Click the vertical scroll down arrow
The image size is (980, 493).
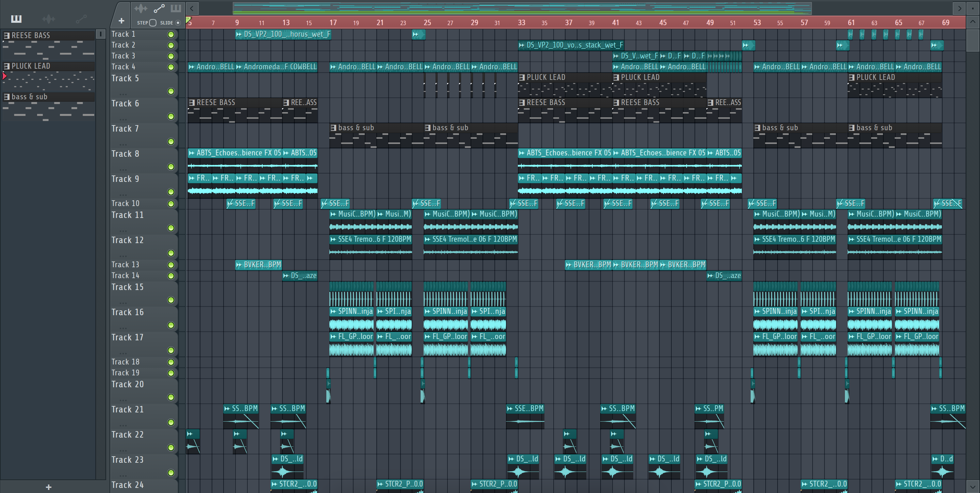coord(973,486)
